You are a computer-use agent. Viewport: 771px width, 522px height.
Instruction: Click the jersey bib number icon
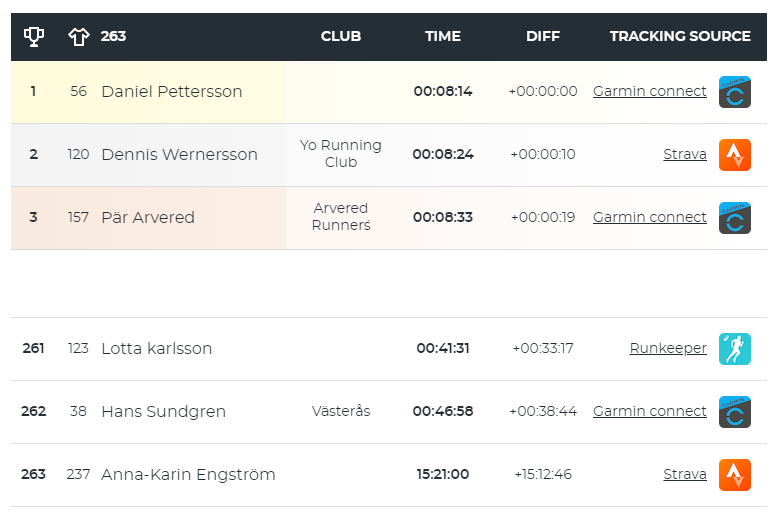coord(79,36)
